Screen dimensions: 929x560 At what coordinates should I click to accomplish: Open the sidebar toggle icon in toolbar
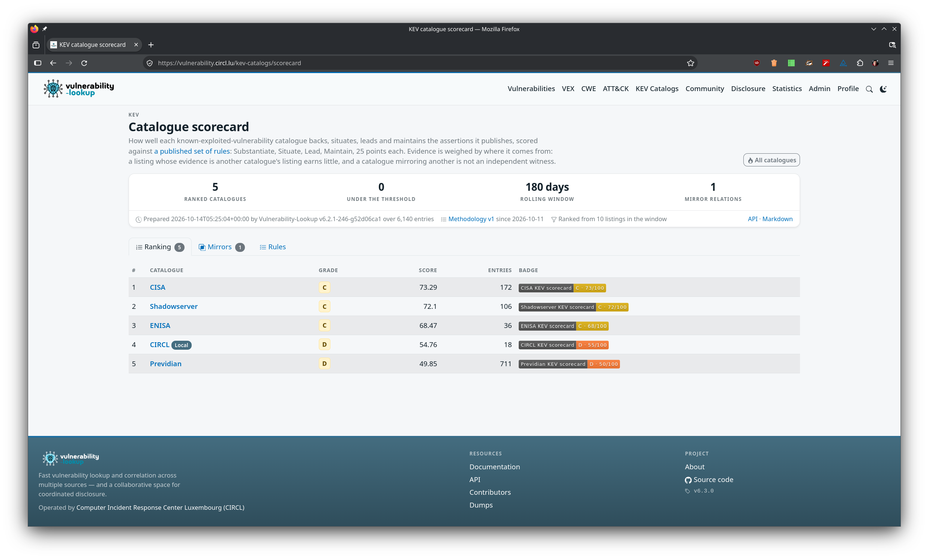click(x=38, y=63)
